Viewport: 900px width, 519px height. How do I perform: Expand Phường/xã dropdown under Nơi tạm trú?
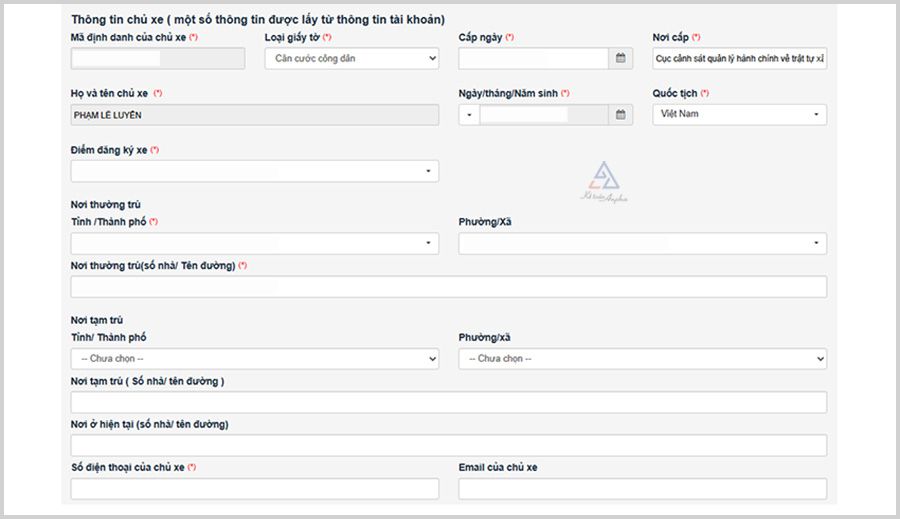pos(642,358)
